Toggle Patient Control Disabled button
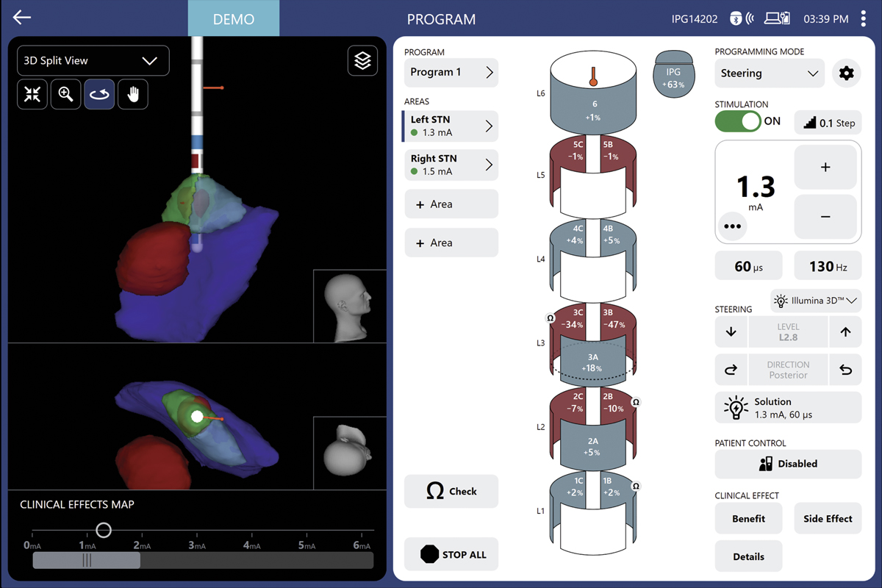Screen dimensions: 882x588 point(788,464)
